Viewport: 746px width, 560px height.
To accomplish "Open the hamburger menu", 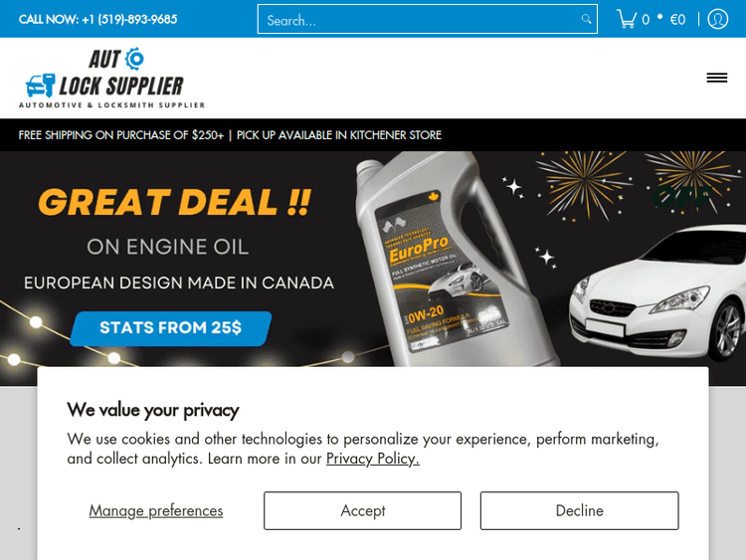I will (x=716, y=78).
